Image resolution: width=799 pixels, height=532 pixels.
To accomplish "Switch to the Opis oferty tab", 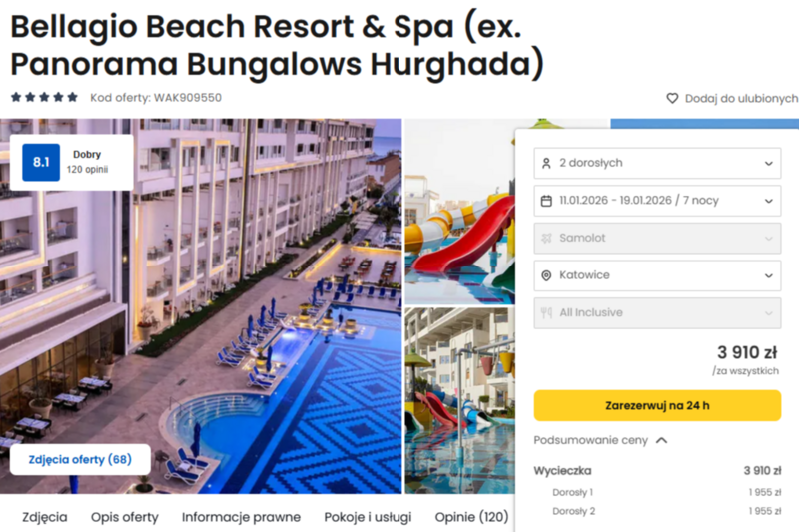I will pos(124,517).
